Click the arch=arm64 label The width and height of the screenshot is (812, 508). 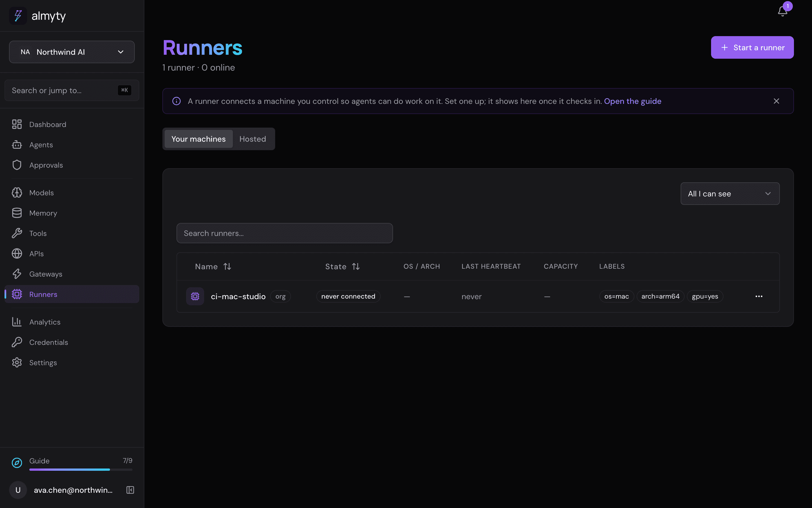660,296
